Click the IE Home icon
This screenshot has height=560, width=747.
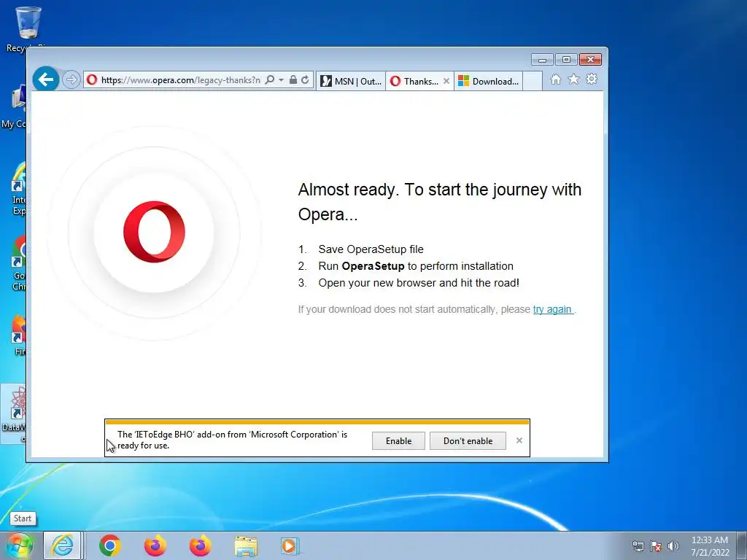pos(555,79)
